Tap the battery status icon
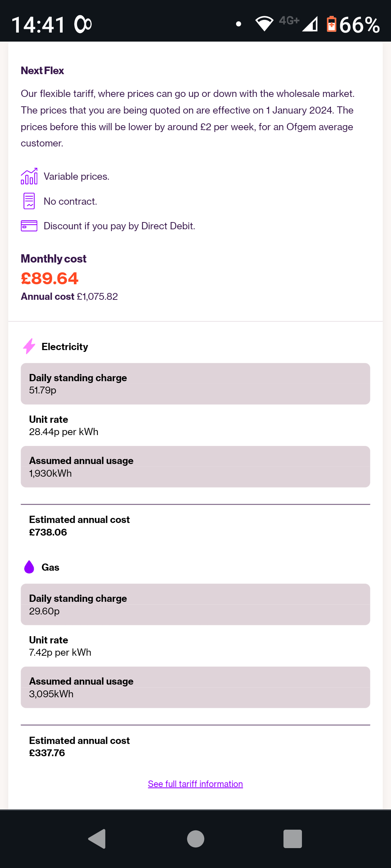Screen dimensions: 391x868 pyautogui.click(x=331, y=24)
